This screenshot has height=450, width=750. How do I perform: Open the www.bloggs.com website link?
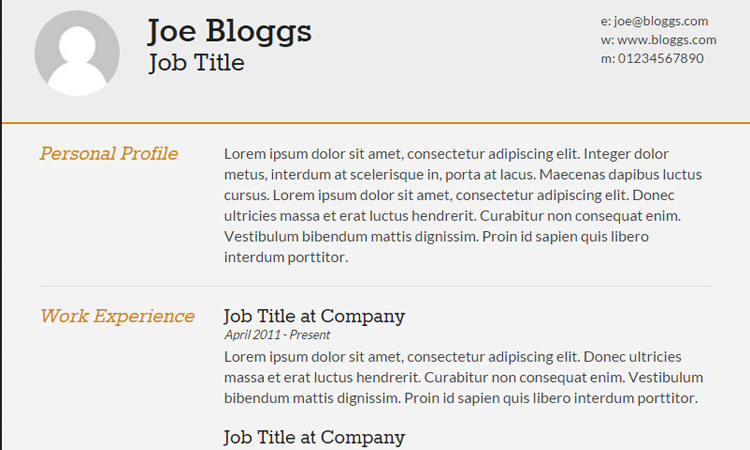coord(667,40)
